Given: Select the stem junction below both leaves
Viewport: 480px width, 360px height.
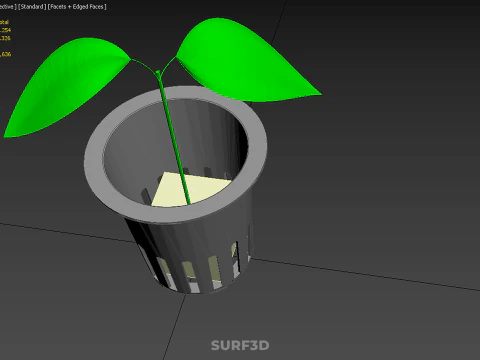Looking at the screenshot, I should click(158, 73).
